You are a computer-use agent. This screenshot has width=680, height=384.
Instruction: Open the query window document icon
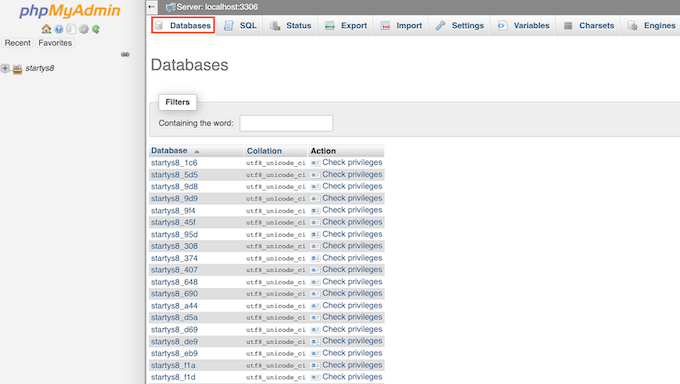pos(71,29)
